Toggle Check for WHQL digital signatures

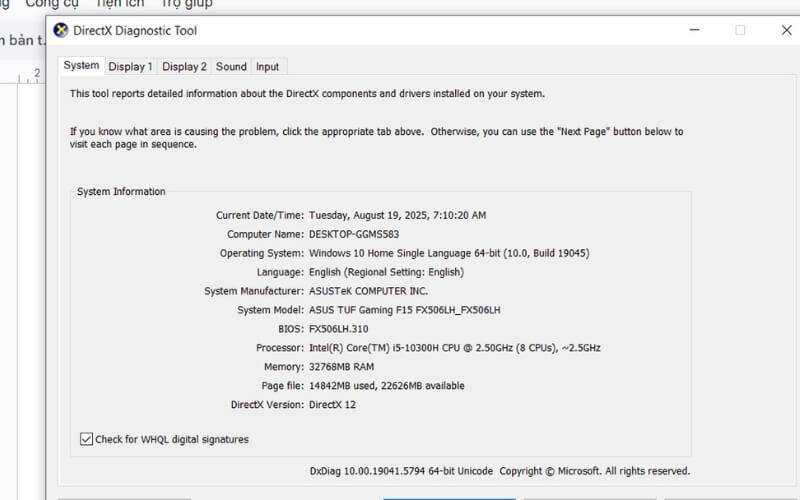(x=85, y=439)
